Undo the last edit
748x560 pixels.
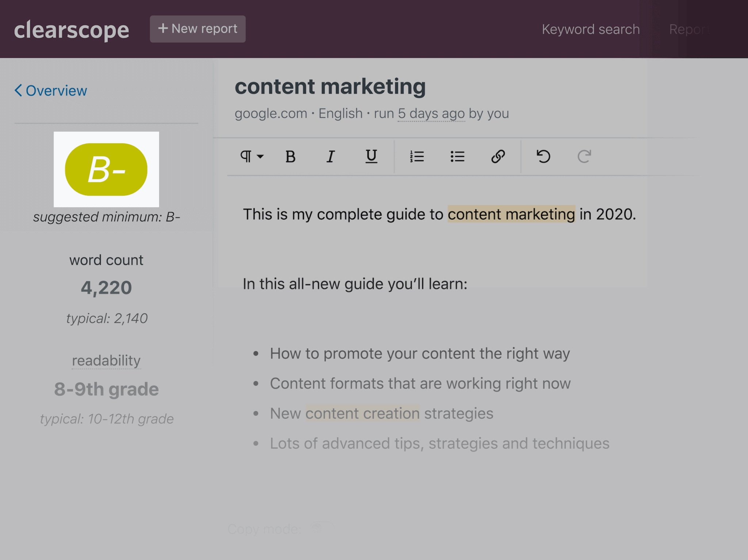click(543, 157)
